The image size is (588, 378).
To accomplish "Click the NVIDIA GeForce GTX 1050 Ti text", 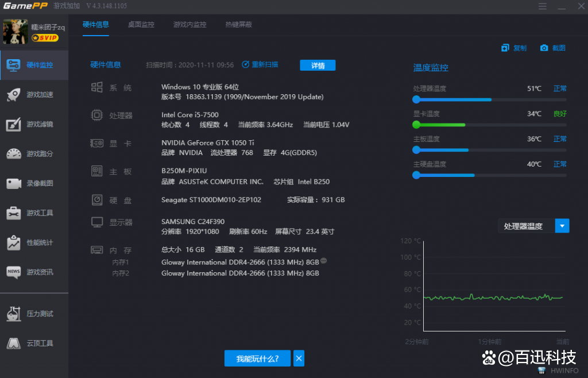I will click(208, 143).
